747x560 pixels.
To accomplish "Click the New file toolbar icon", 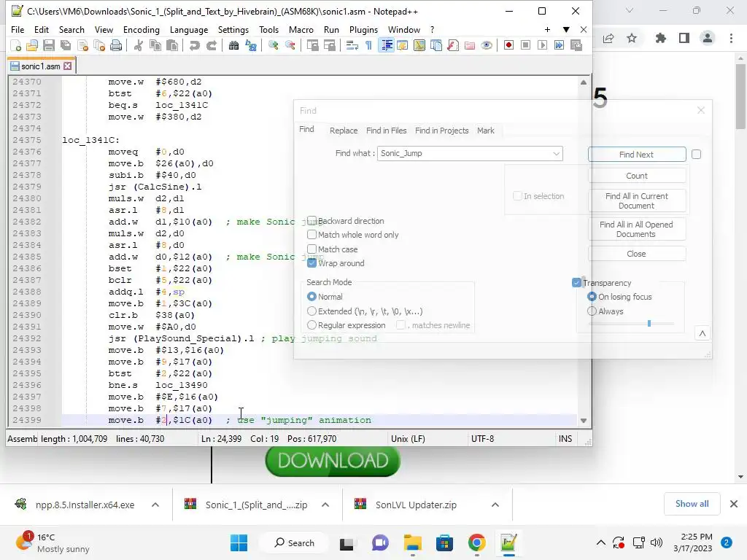I will [x=16, y=45].
